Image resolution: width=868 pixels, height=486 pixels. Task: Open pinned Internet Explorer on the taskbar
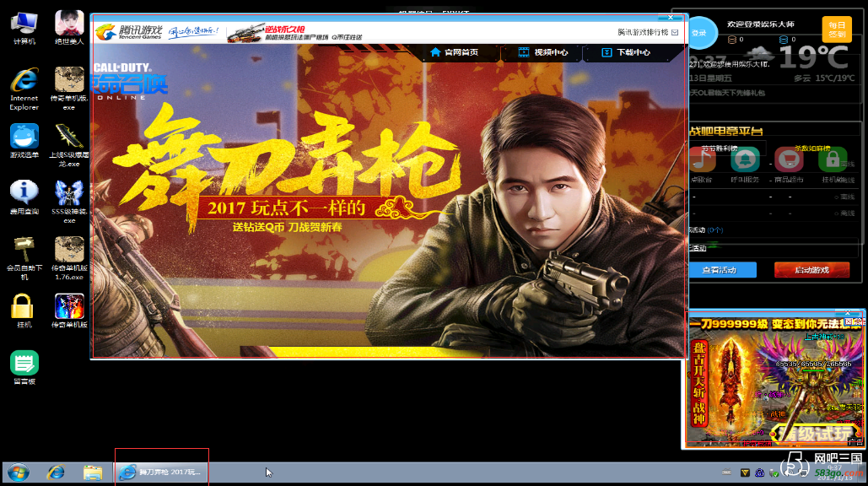(x=56, y=472)
